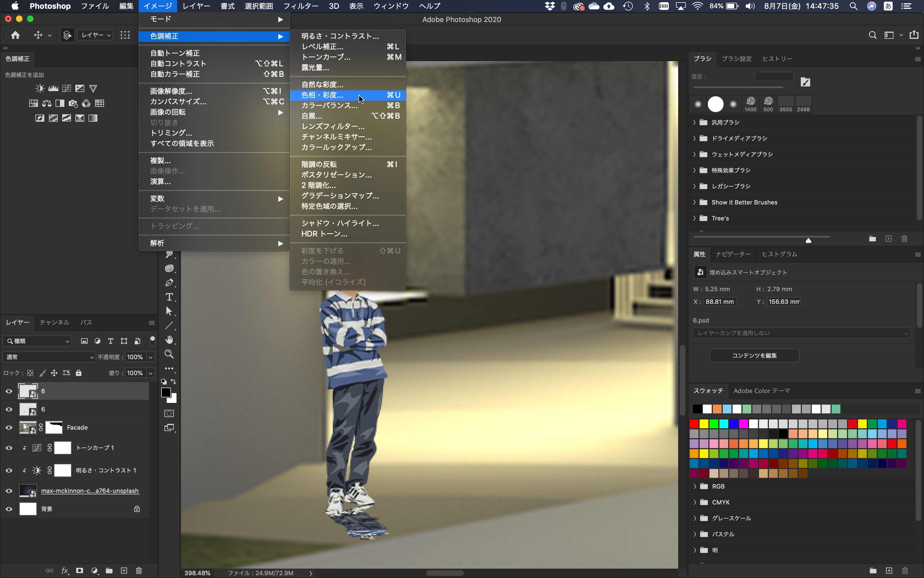
Task: Select the Path Selection arrow tool
Action: click(x=169, y=311)
